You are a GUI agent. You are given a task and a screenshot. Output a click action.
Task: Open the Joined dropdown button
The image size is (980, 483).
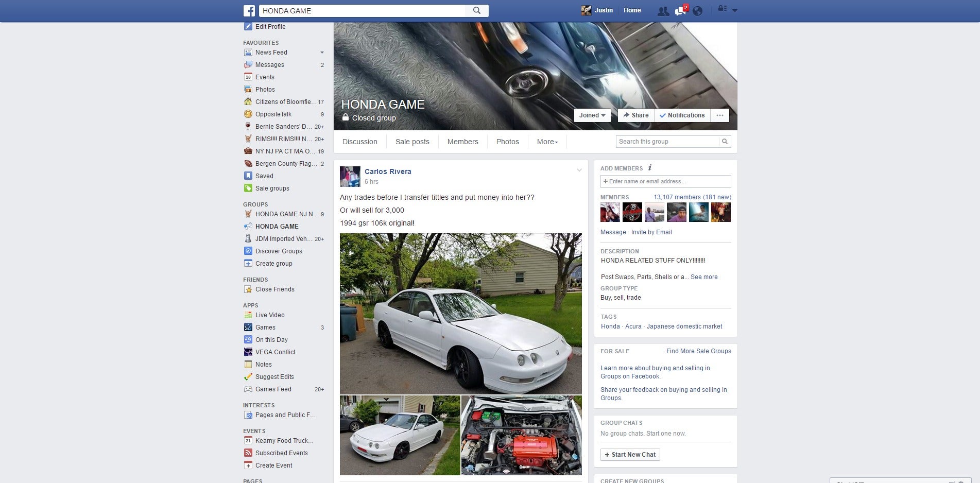(592, 115)
